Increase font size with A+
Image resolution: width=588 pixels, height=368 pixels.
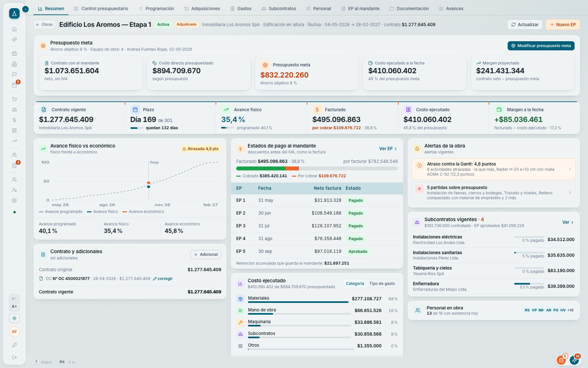point(14,307)
